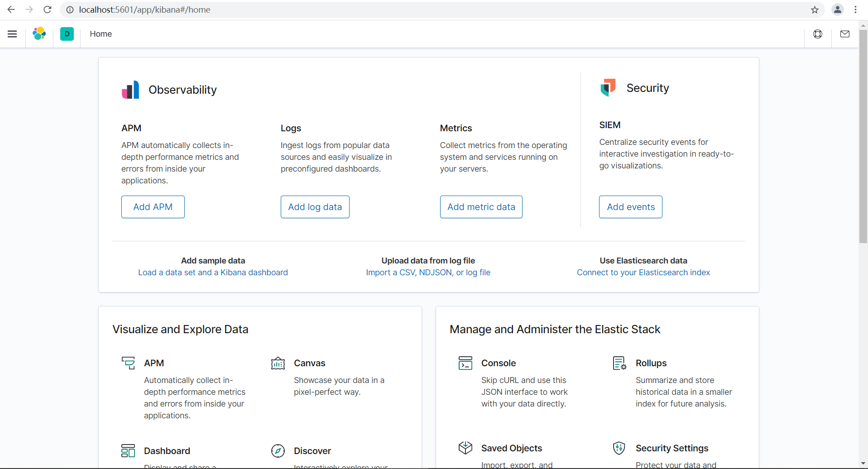Image resolution: width=868 pixels, height=469 pixels.
Task: Open Load a data set and Kibana dashboard link
Action: [x=213, y=273]
